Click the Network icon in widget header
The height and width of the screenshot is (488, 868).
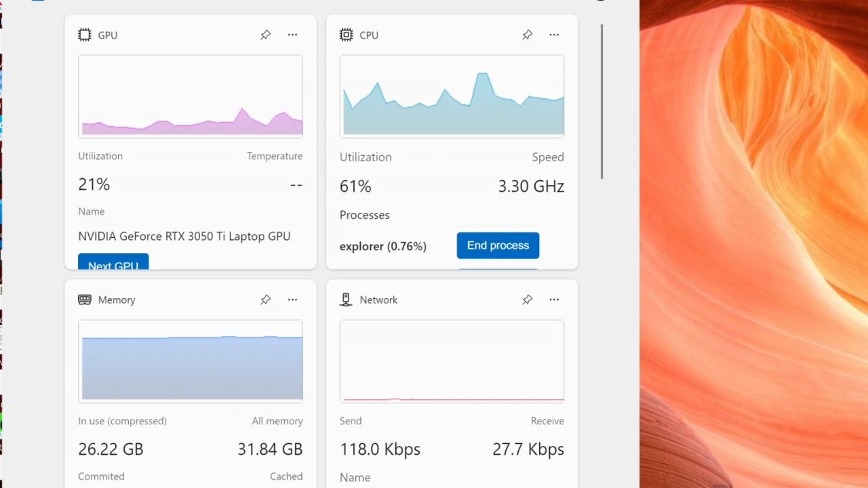click(x=346, y=300)
